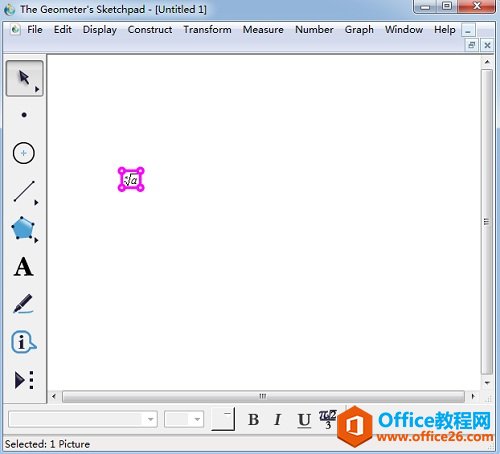Toggle Italic text formatting

(x=277, y=420)
